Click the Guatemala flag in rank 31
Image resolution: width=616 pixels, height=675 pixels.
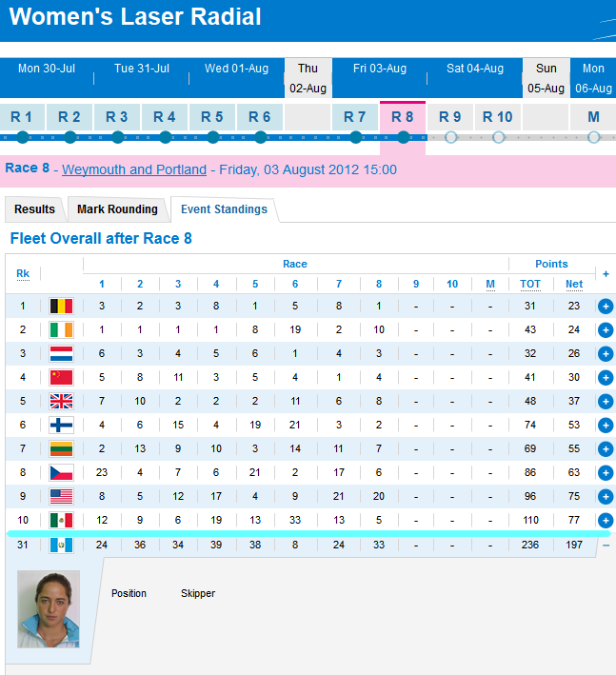click(62, 545)
